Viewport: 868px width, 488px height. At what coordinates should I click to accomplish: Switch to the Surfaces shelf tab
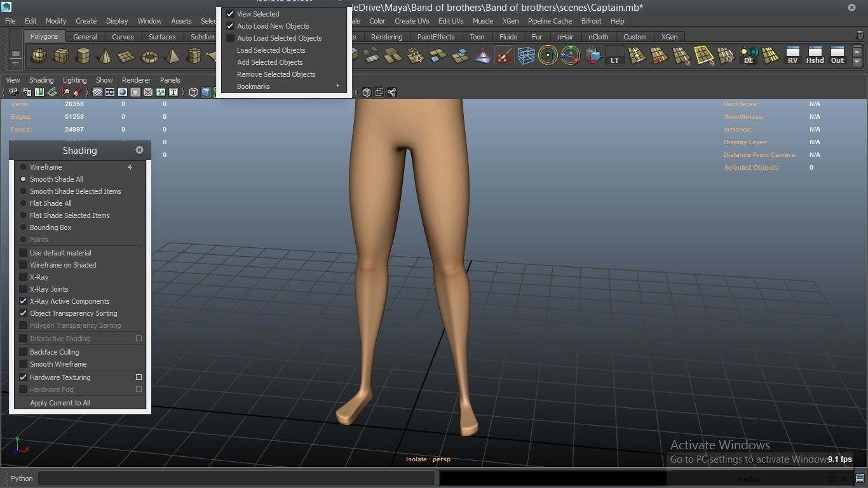pos(162,37)
